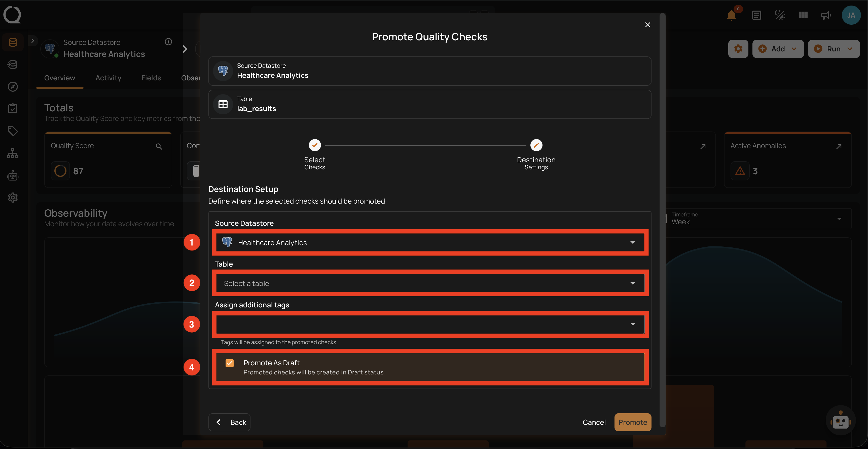Open the apps grid icon
Screen dimensions: 868x449
coord(803,15)
